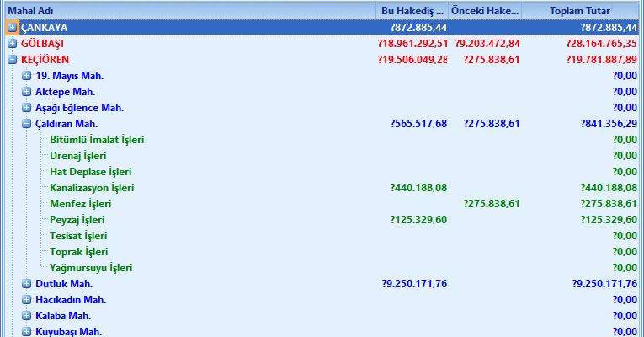
Task: Select Bitümlü İmalat İşleri item
Action: click(x=97, y=140)
